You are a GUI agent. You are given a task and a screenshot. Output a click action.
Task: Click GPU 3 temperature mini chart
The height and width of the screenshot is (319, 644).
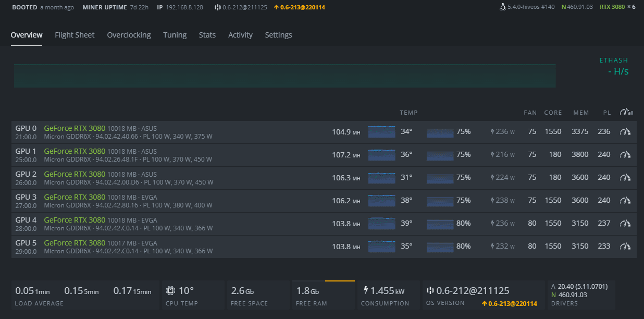(x=382, y=201)
